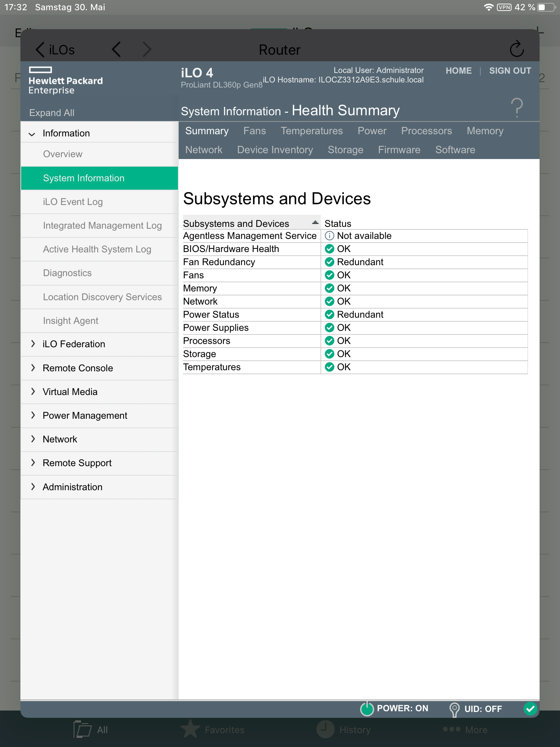
Task: Click Expand All in the sidebar
Action: point(52,113)
